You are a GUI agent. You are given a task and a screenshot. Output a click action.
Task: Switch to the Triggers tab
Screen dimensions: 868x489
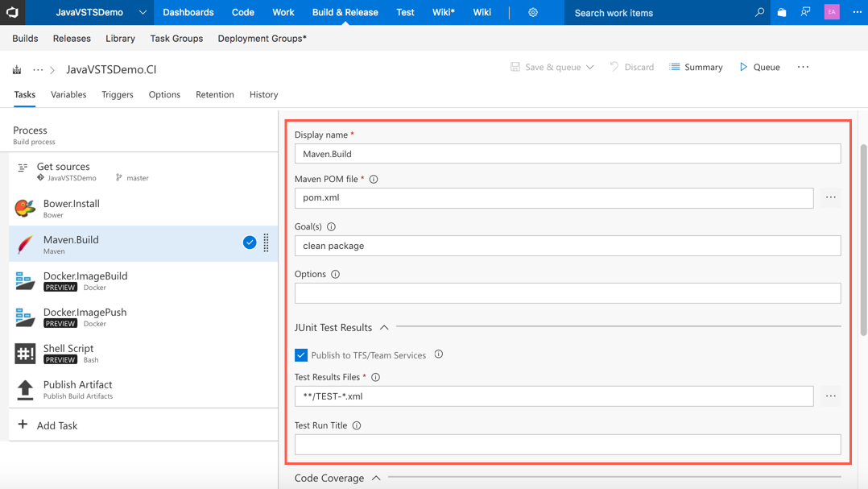118,94
